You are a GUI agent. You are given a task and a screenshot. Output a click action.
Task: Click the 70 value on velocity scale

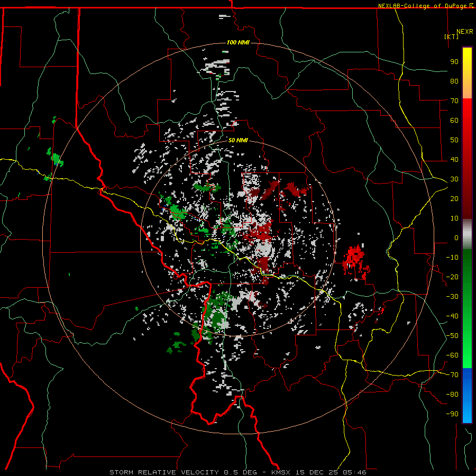point(454,101)
